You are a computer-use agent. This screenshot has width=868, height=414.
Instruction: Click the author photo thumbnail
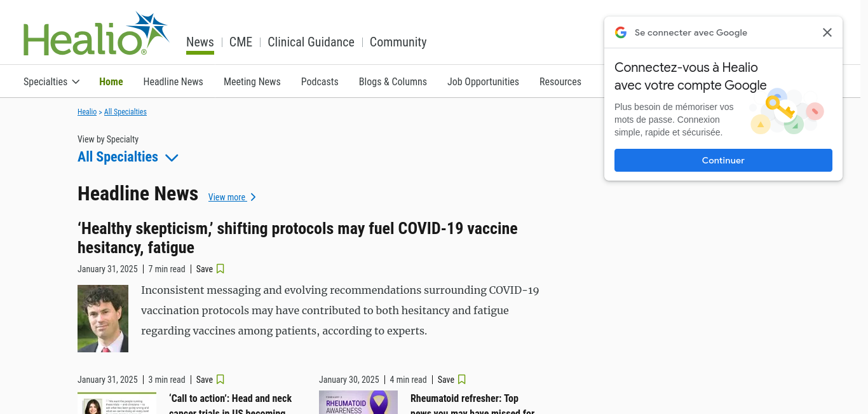tap(103, 319)
